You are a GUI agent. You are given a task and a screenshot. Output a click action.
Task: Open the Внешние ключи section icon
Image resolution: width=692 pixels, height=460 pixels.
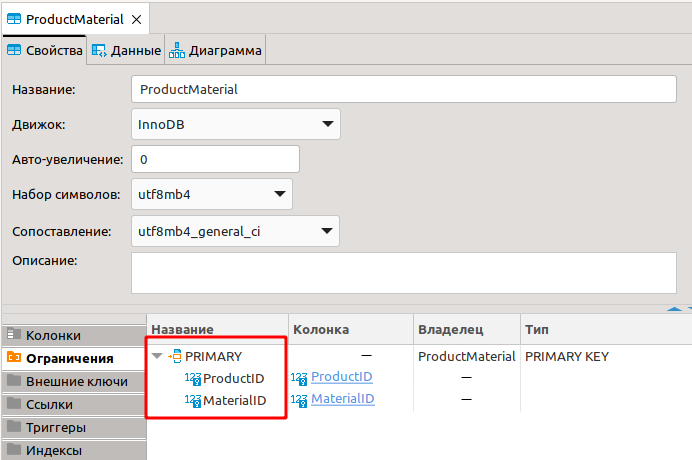pyautogui.click(x=13, y=381)
